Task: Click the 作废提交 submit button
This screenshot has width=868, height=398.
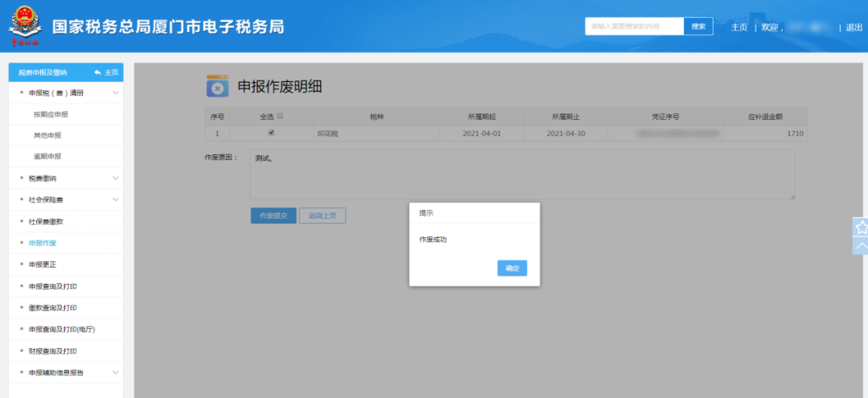Action: click(273, 215)
